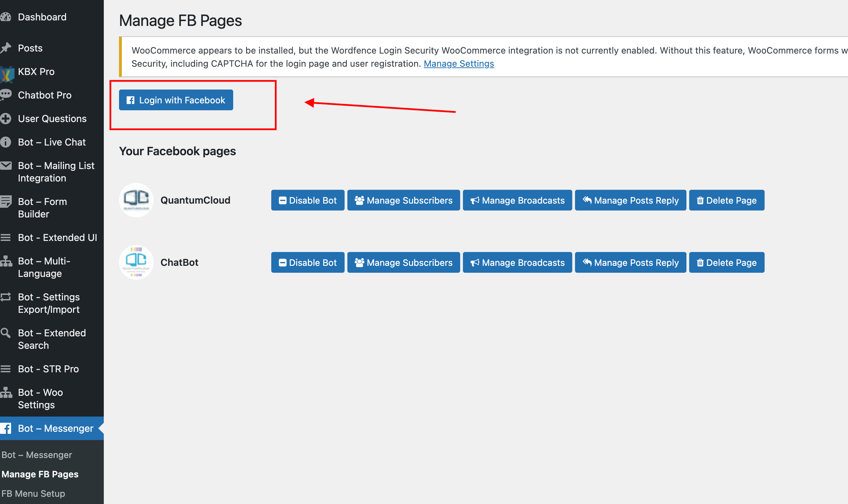Click the STR Pro lines icon
848x504 pixels.
pyautogui.click(x=5, y=369)
